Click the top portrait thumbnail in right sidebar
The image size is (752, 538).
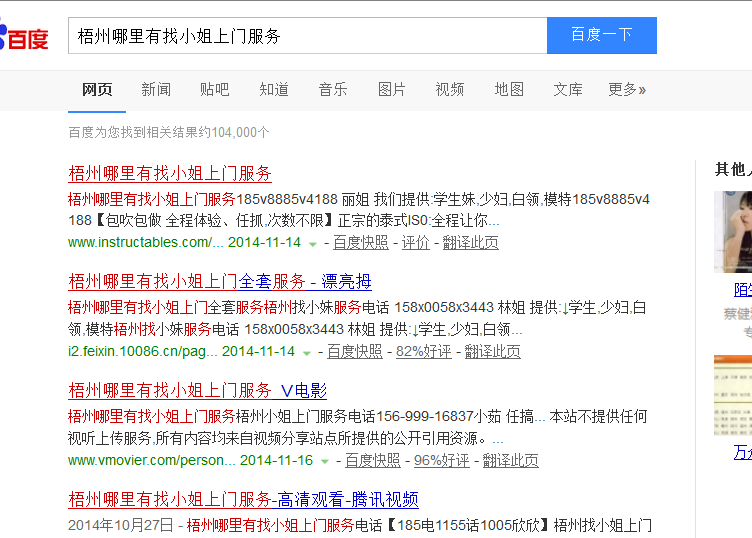[x=733, y=231]
